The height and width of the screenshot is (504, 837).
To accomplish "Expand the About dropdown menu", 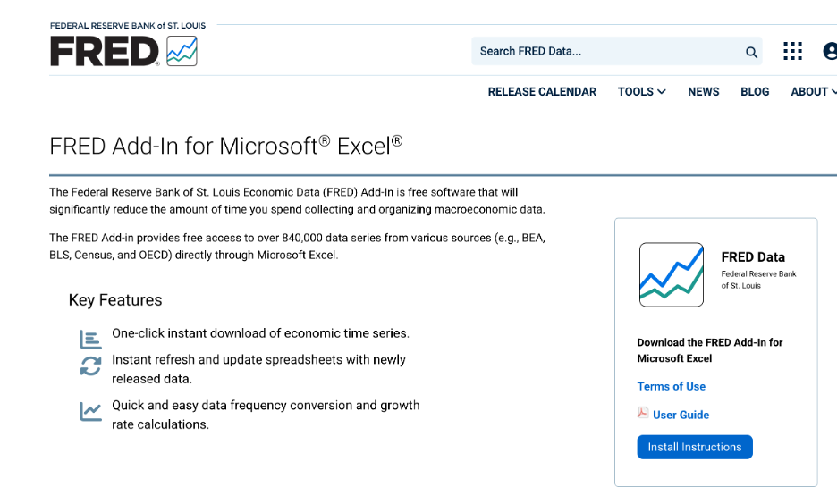I will click(814, 92).
